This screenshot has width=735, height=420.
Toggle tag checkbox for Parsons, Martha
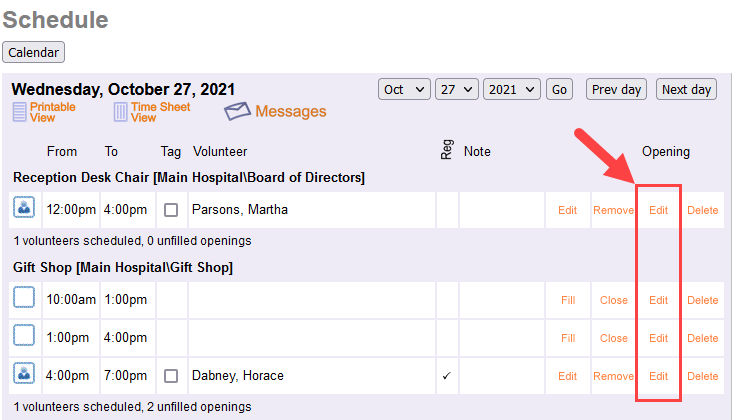tap(171, 210)
